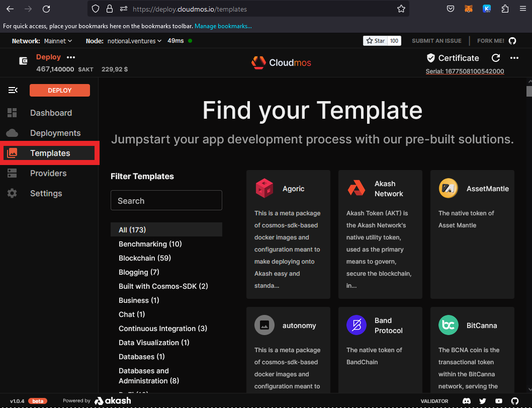Bookmark this page with the star icon

[x=401, y=9]
